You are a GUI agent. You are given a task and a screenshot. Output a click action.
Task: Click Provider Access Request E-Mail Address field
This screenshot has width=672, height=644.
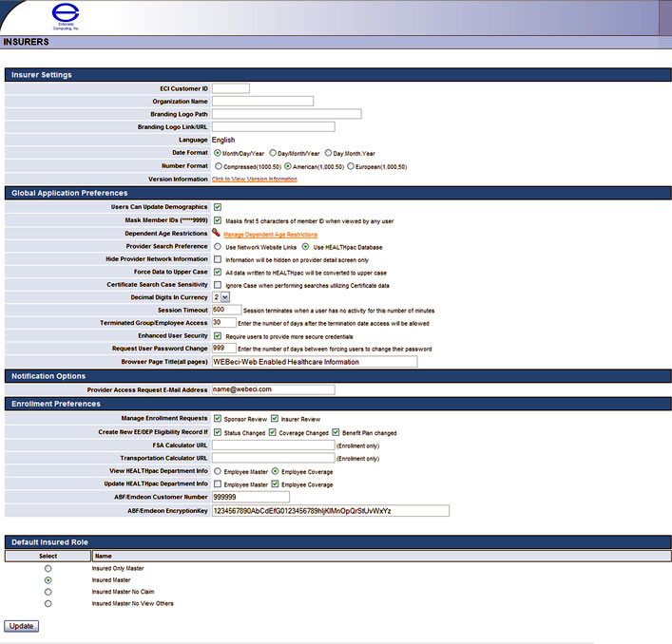pyautogui.click(x=273, y=389)
